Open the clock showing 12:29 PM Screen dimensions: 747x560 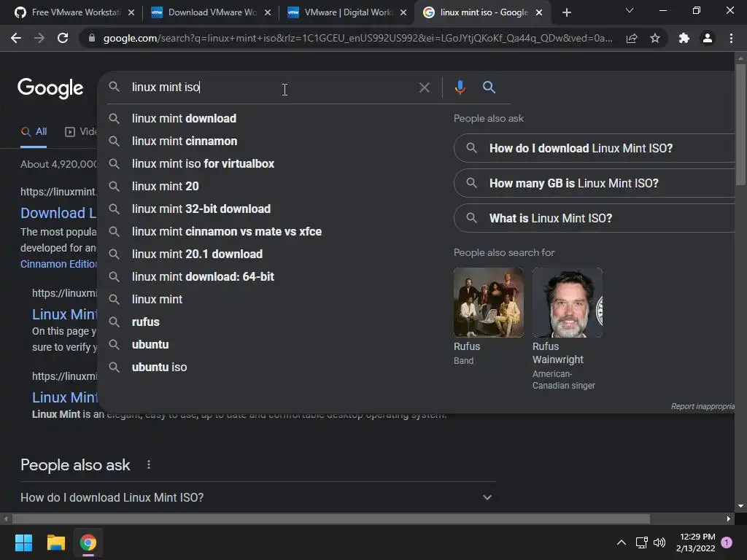point(695,542)
